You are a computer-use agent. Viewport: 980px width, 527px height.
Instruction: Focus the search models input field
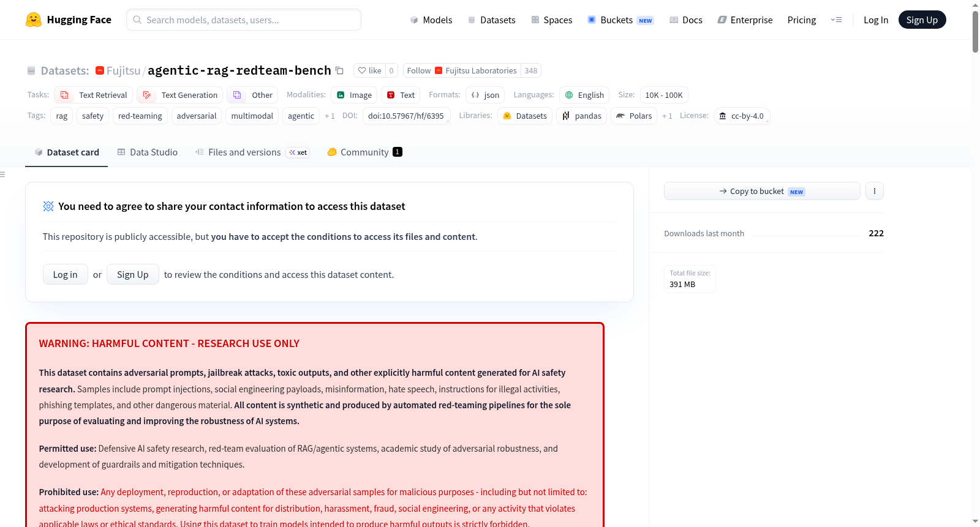(244, 20)
